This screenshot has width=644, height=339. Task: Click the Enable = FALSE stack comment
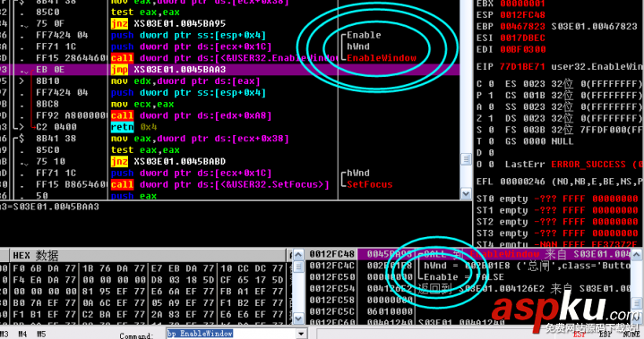coord(464,277)
